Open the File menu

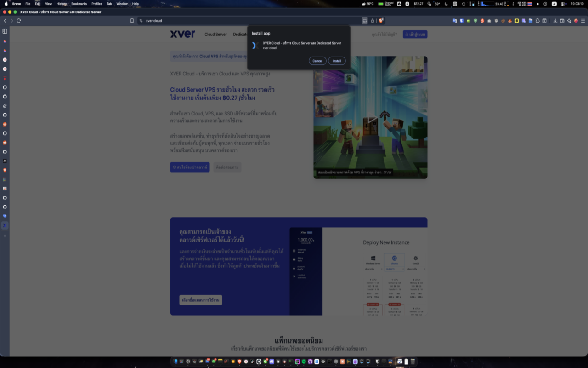point(28,4)
